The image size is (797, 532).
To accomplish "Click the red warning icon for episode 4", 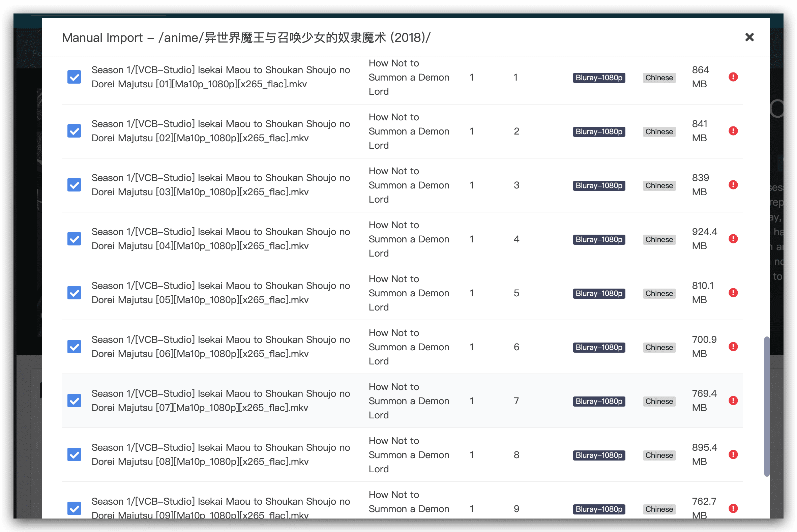I will [733, 239].
